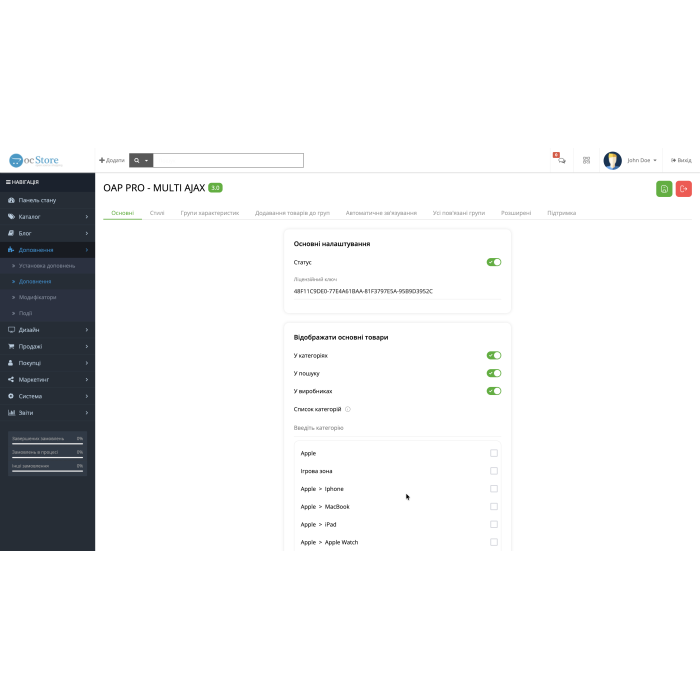Open the search type dropdown arrow
This screenshot has height=700, width=700.
pos(146,161)
